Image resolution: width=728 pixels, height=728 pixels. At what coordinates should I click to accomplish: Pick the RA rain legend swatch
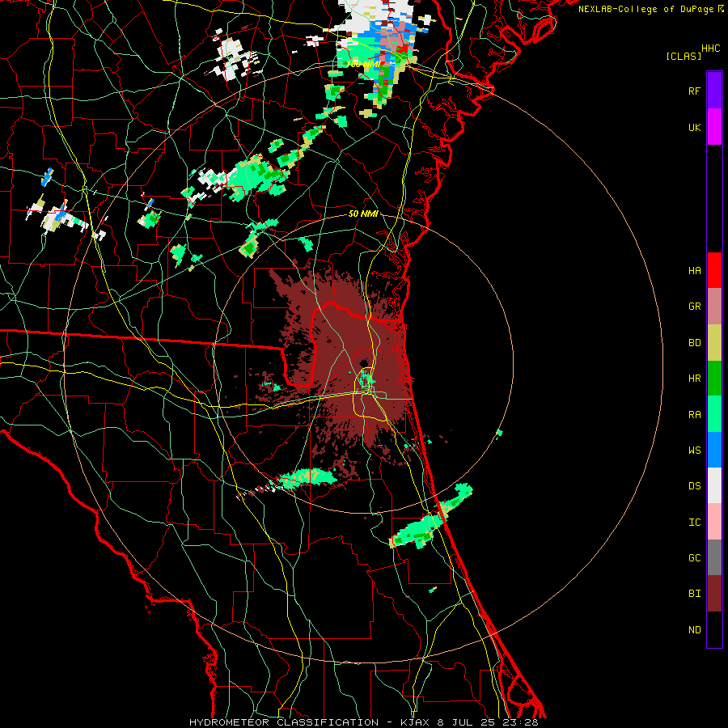point(714,414)
